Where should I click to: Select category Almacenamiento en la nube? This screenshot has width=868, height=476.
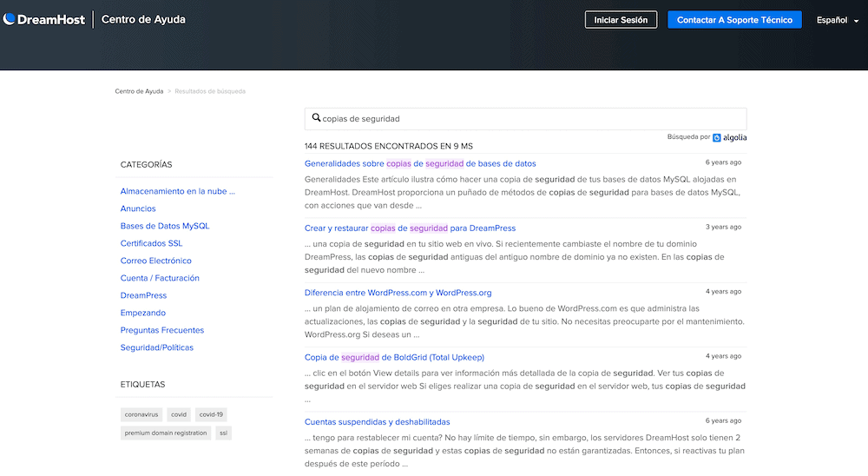[178, 191]
